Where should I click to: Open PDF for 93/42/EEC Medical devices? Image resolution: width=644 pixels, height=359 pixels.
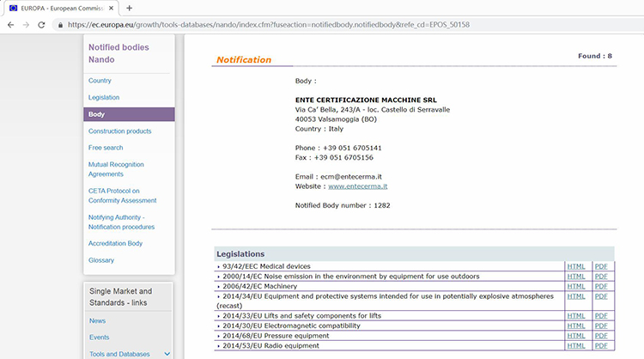(x=601, y=266)
